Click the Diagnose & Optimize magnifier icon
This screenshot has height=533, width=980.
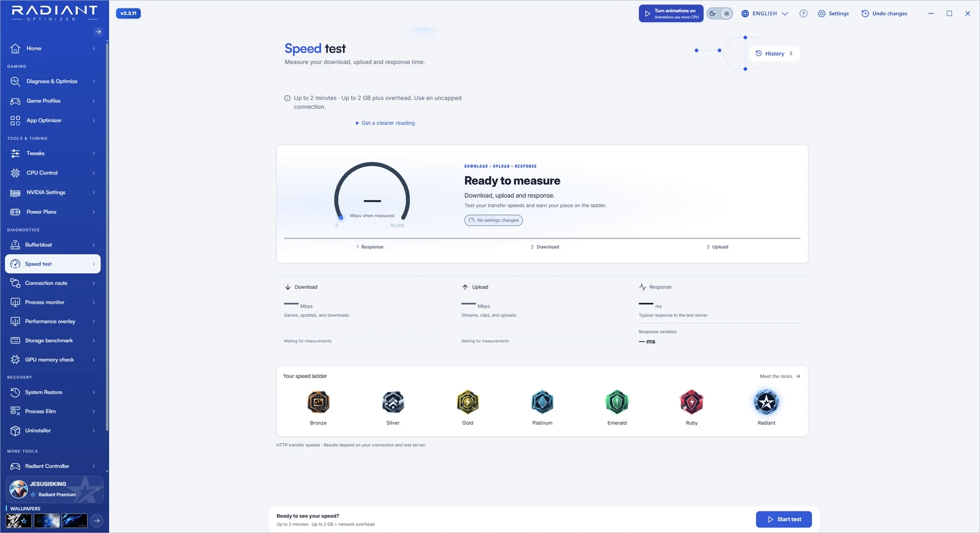(15, 81)
